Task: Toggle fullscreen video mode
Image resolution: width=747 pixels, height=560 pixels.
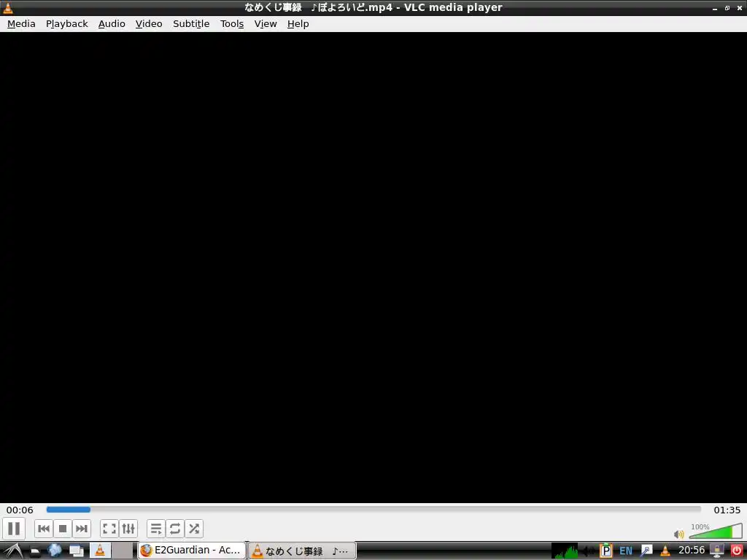Action: [109, 529]
